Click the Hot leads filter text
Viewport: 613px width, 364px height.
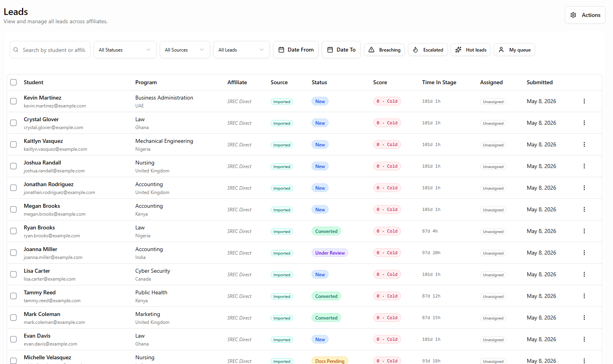476,50
